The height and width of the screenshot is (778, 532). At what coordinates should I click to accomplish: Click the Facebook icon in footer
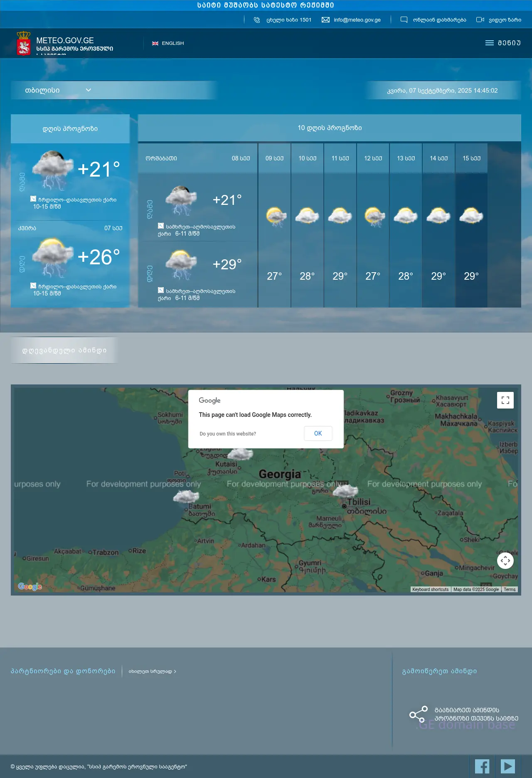(482, 766)
